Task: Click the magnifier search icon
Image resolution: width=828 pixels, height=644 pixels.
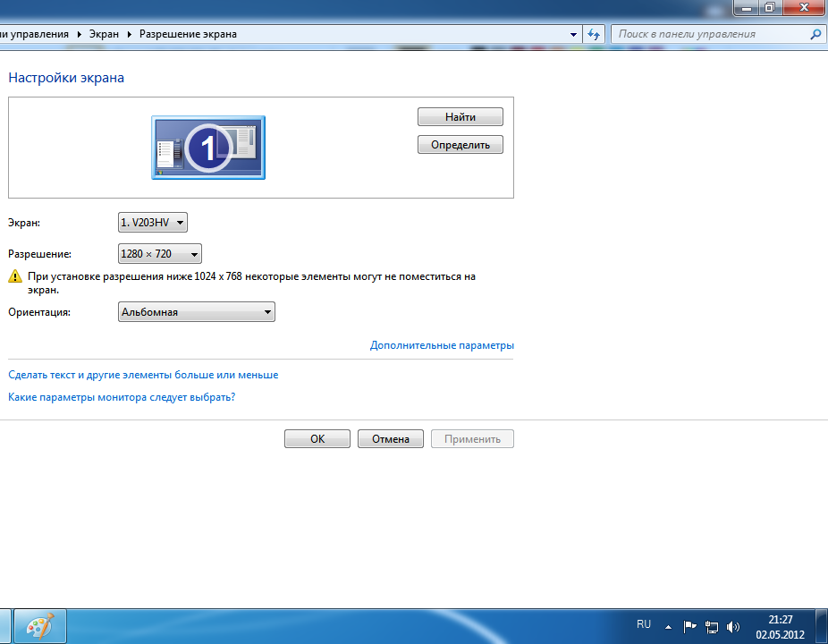Action: (815, 34)
